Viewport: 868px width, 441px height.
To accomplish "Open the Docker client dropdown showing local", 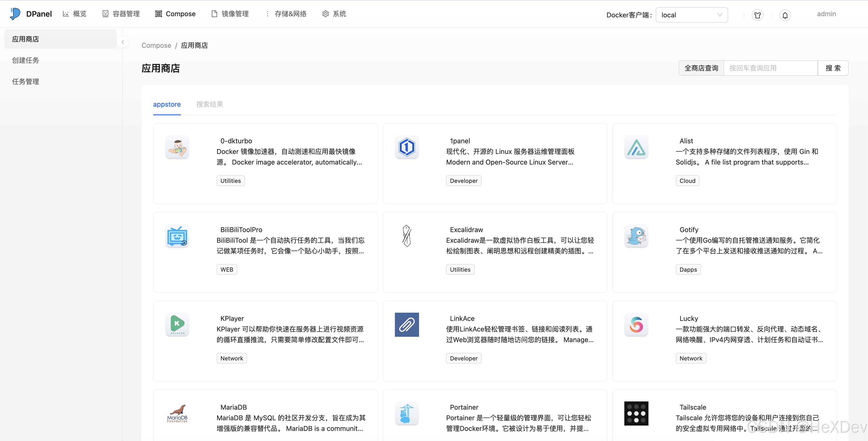I will pyautogui.click(x=691, y=15).
